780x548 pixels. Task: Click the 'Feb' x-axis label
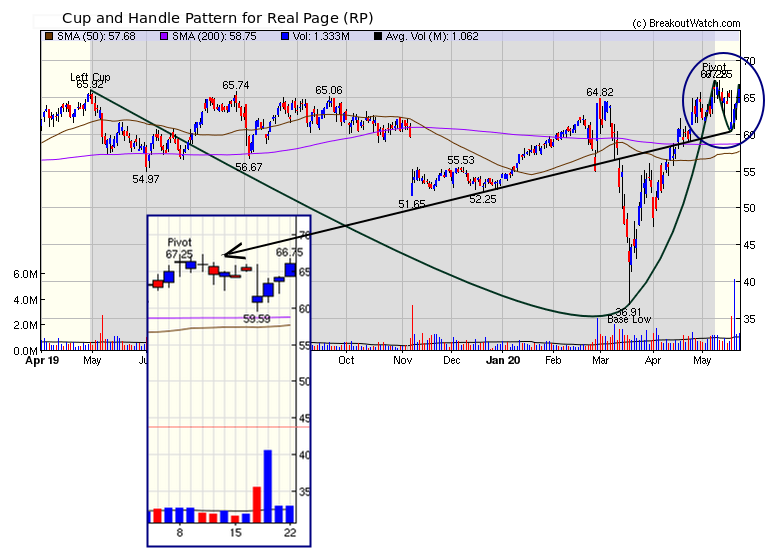click(x=553, y=361)
